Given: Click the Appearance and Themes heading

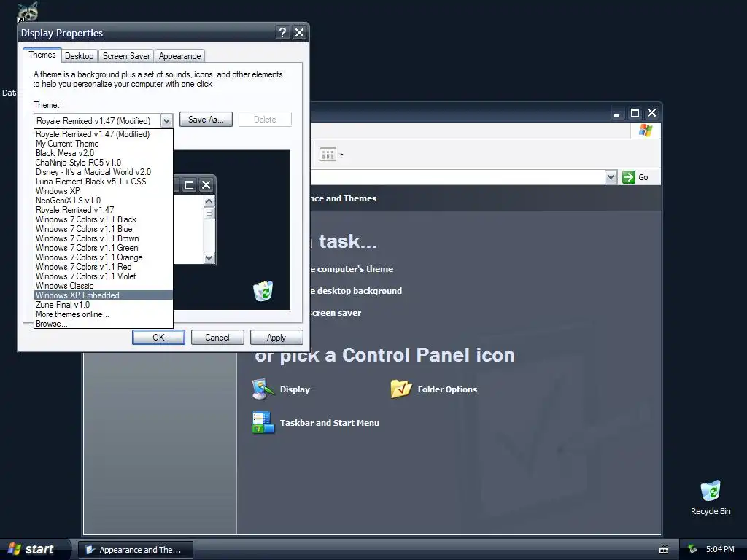Looking at the screenshot, I should tap(343, 198).
